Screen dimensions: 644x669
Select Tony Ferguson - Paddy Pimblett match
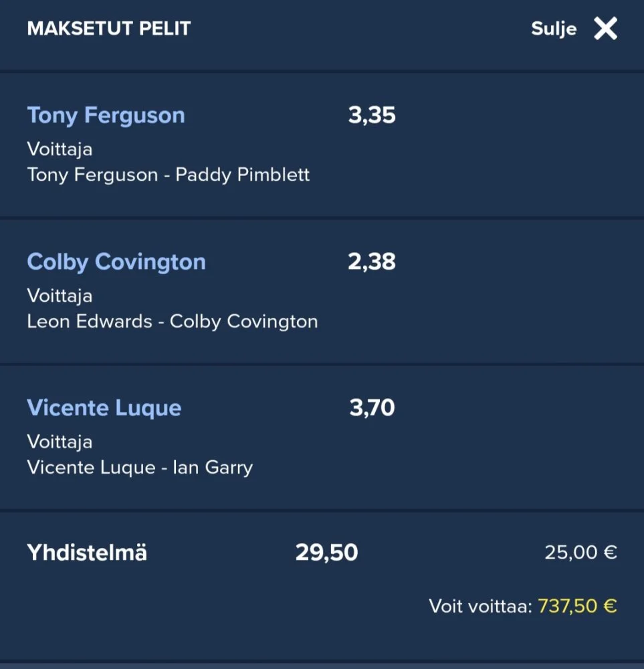pyautogui.click(x=169, y=175)
